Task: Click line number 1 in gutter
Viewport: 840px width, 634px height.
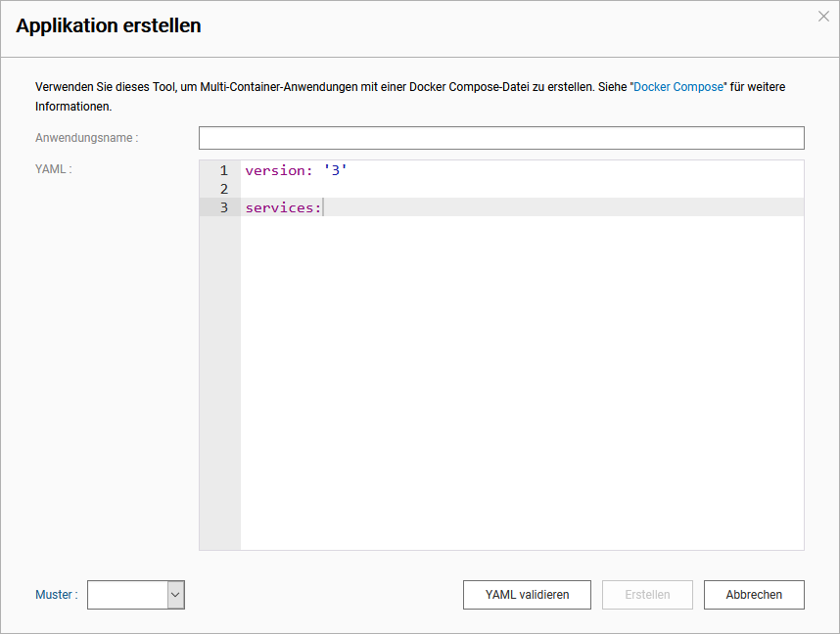Action: click(x=223, y=170)
